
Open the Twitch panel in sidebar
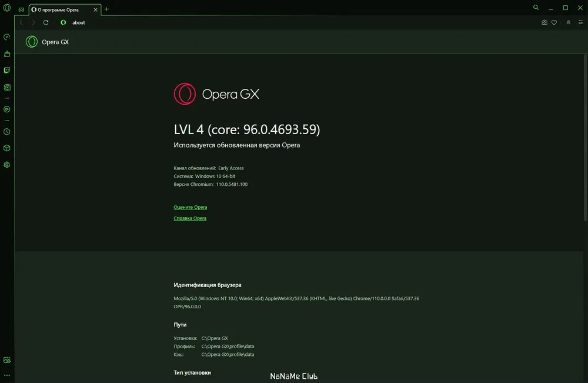[x=6, y=71]
